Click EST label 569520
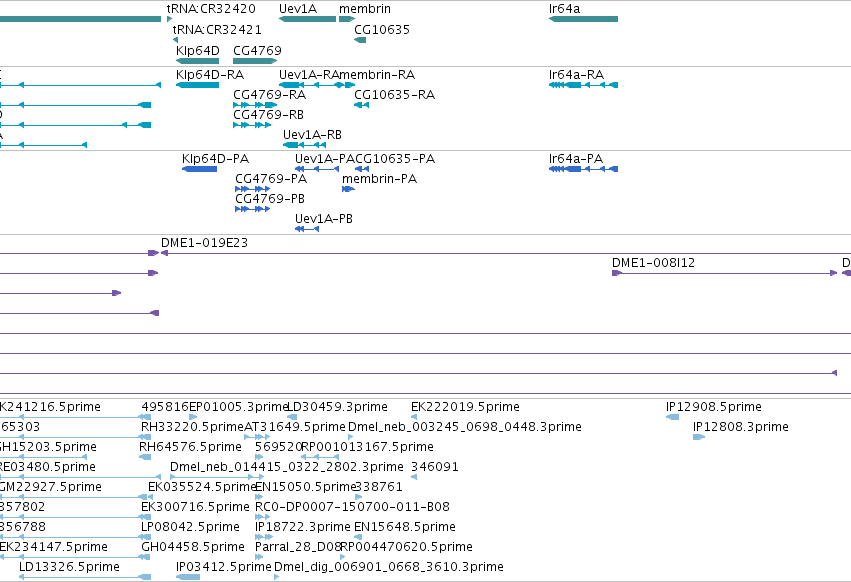Image resolution: width=851 pixels, height=582 pixels. 278,447
